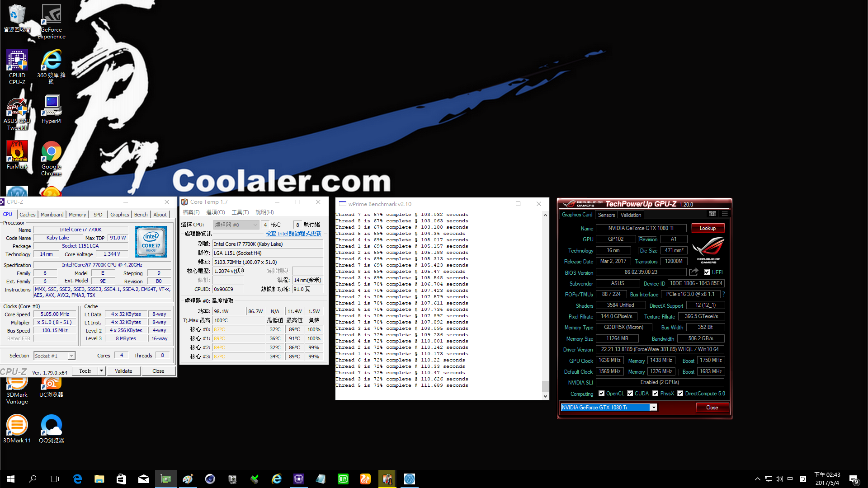
Task: Open the 選項(O) menu in Core Temp
Action: pyautogui.click(x=216, y=212)
